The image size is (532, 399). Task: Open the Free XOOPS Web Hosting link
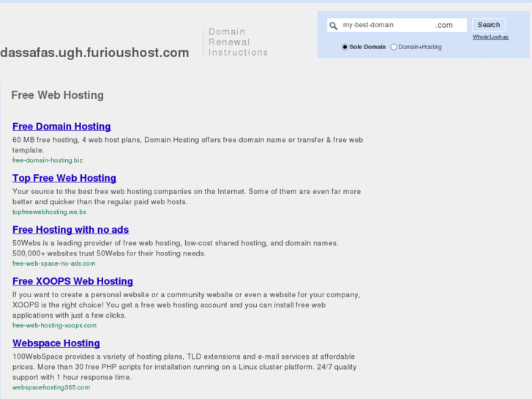pyautogui.click(x=72, y=281)
